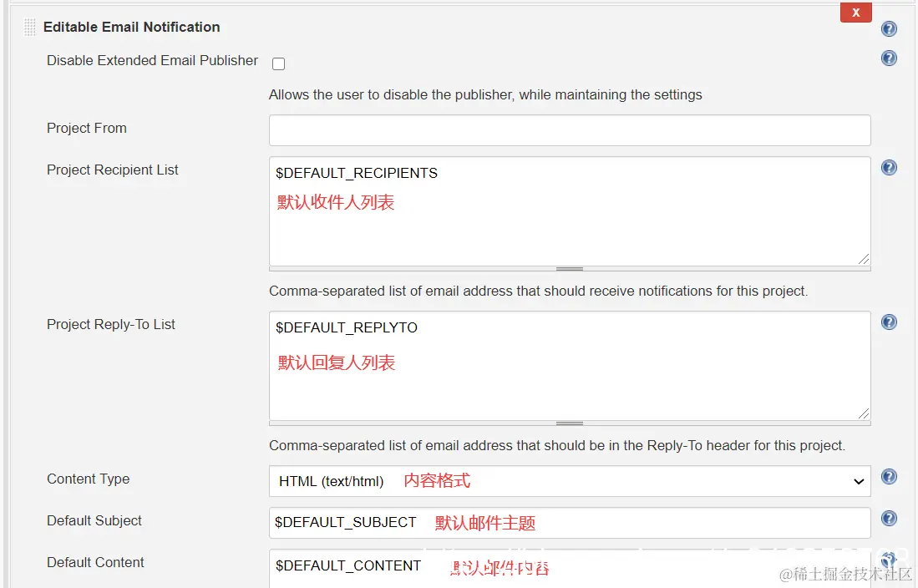
Task: Show help for Project Reply-To List
Action: point(889,322)
